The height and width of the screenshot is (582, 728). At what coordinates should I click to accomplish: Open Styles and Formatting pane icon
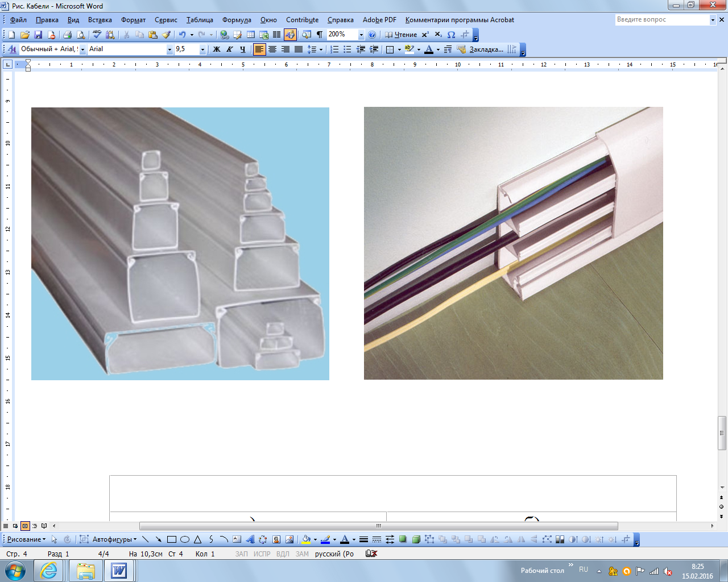[x=12, y=49]
